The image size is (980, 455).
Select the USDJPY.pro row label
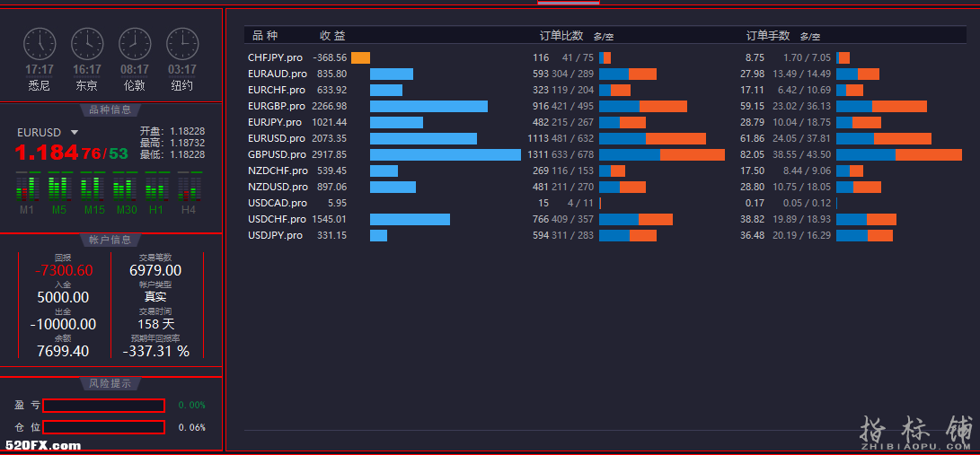(x=275, y=235)
